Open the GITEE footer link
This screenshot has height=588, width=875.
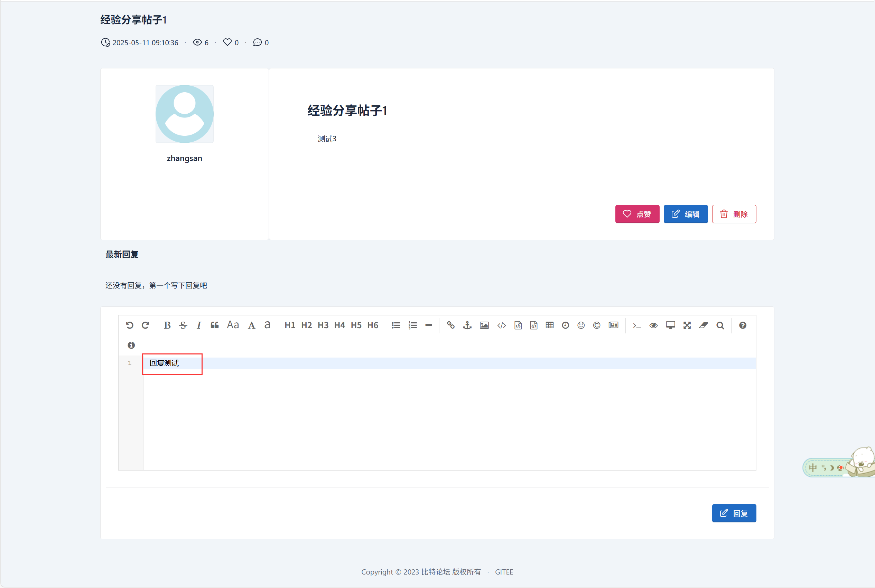504,572
